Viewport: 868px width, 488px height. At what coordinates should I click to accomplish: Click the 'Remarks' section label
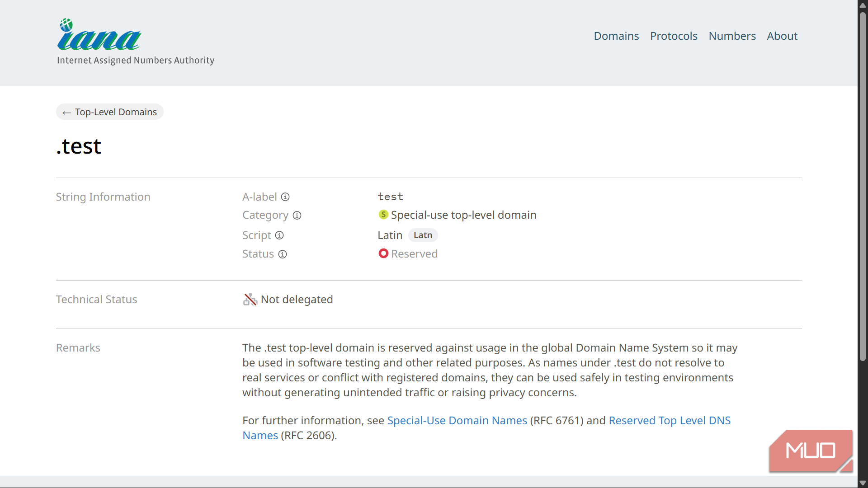click(78, 348)
